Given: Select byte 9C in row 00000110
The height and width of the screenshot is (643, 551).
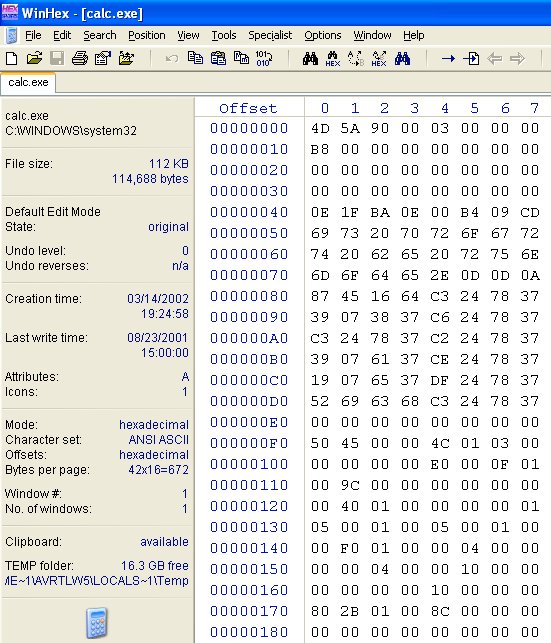Looking at the screenshot, I should [350, 485].
